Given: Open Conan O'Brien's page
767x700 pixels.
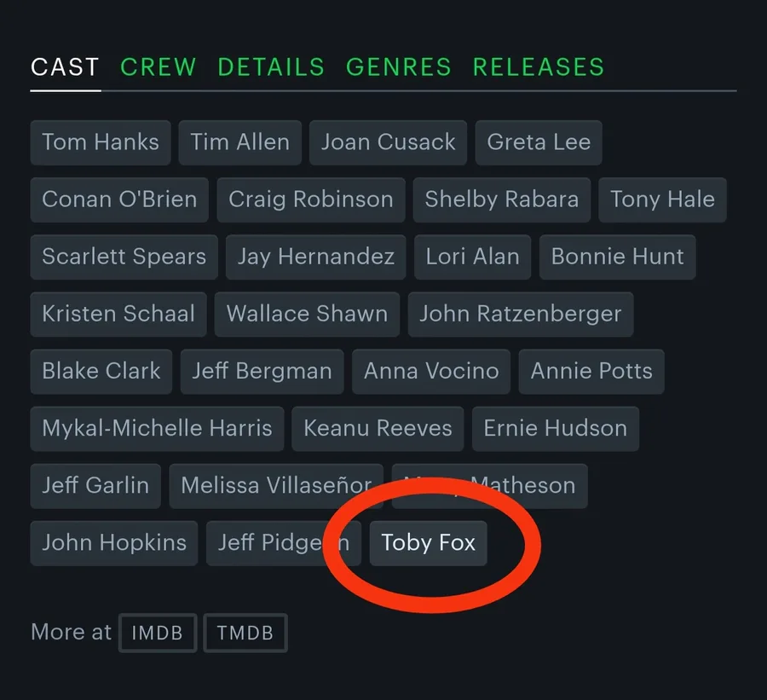Looking at the screenshot, I should (119, 200).
